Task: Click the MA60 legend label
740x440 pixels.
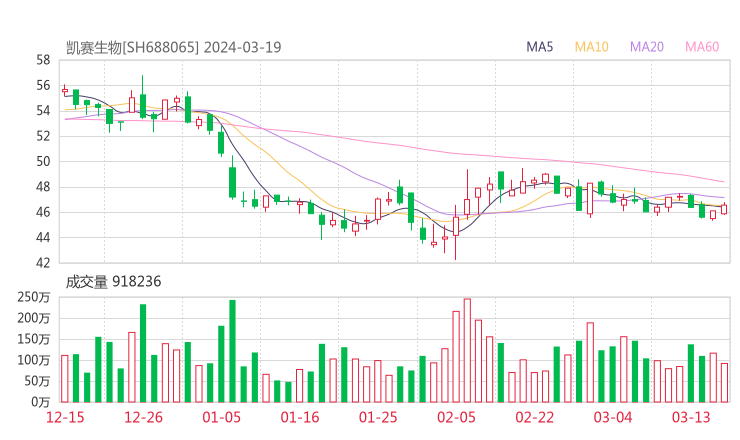Action: (702, 47)
